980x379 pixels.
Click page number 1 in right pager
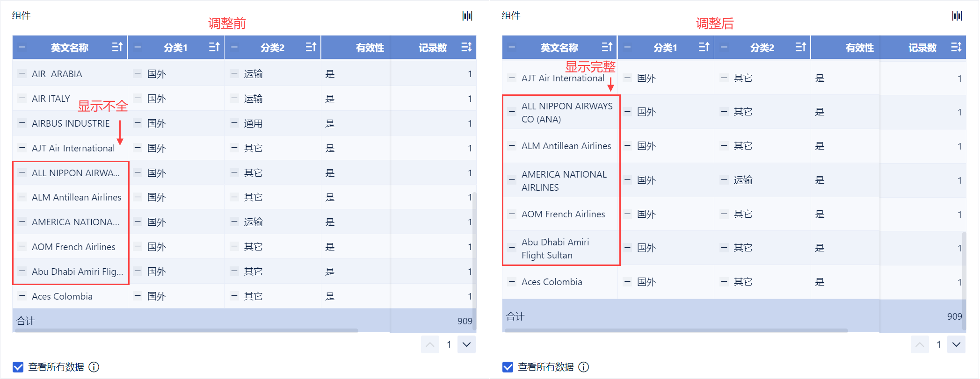coord(938,344)
